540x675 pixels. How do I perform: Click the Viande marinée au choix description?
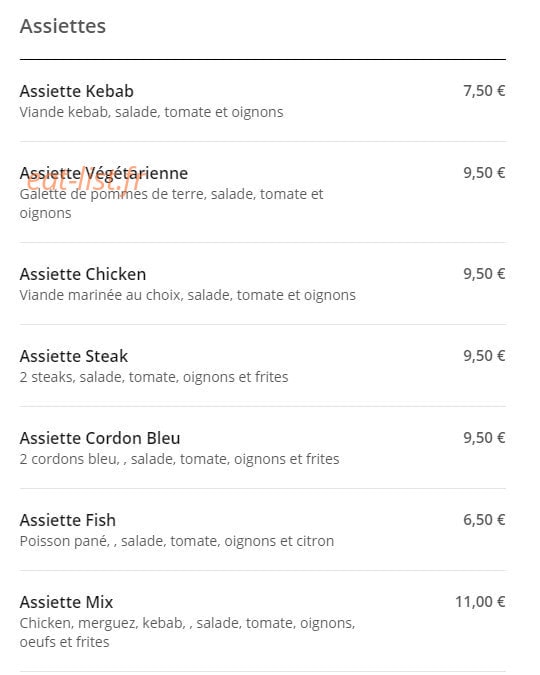tap(188, 295)
